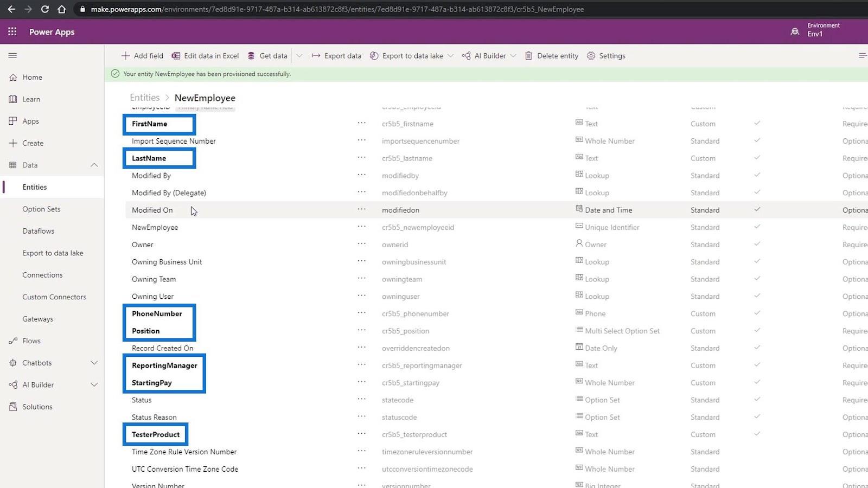
Task: Open the app launcher waffle icon
Action: point(12,31)
